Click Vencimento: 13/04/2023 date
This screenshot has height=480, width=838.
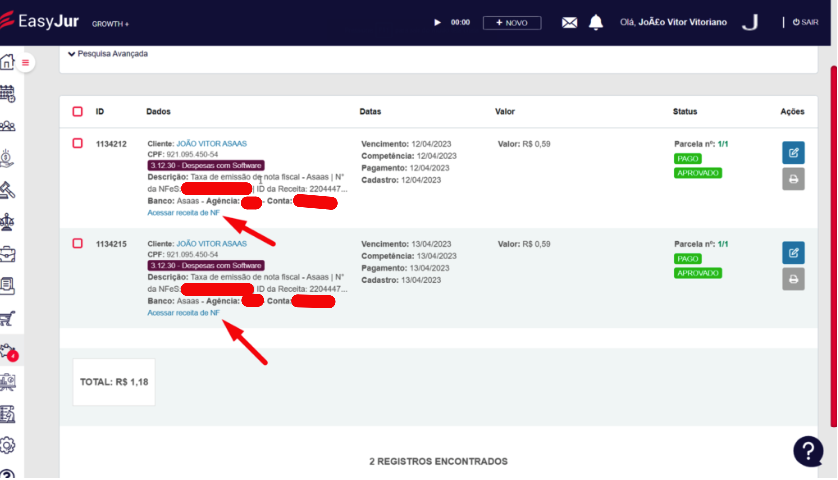pos(406,244)
